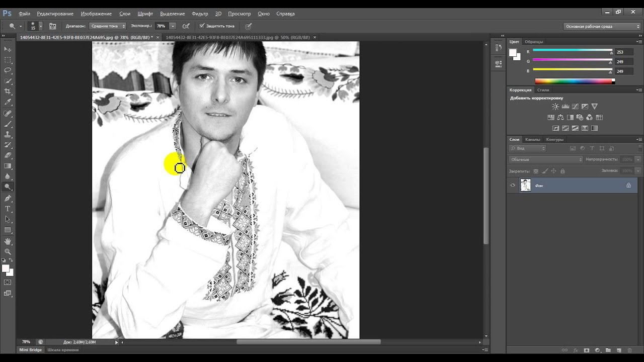Open the exposure percent dropdown arrow
Image resolution: width=644 pixels, height=362 pixels.
click(x=173, y=26)
